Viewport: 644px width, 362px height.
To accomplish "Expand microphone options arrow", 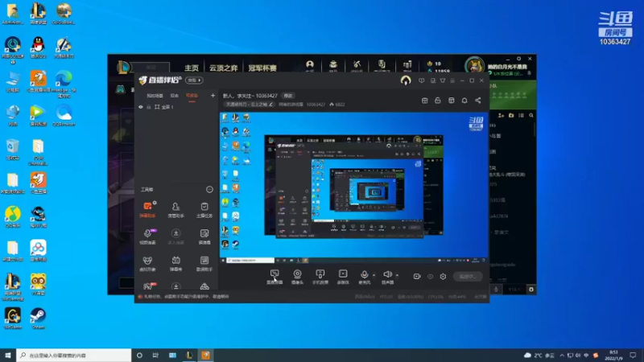I will click(x=374, y=275).
